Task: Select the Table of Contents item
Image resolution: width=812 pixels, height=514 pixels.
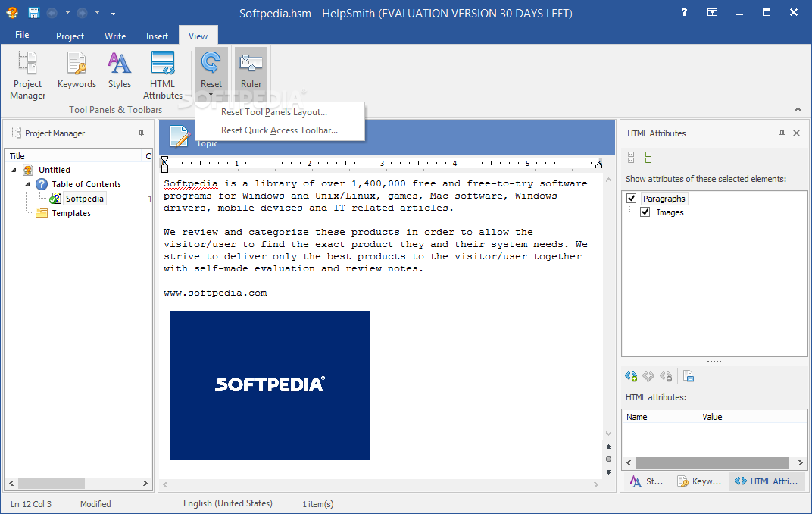Action: pyautogui.click(x=86, y=184)
